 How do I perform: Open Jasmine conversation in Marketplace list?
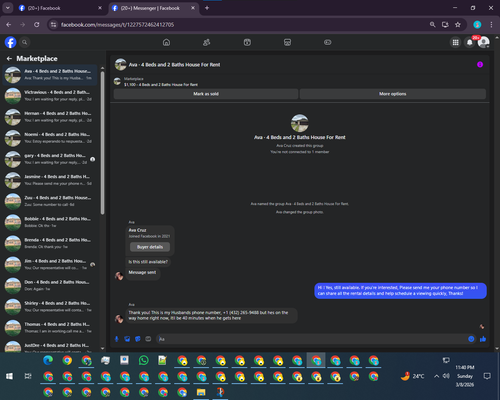(50, 180)
